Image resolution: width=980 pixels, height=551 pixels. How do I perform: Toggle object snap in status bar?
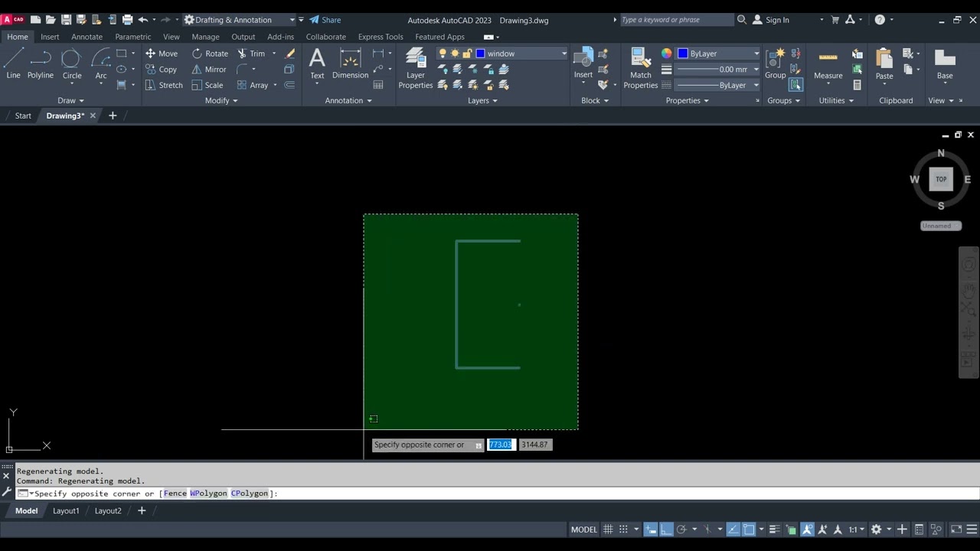point(749,530)
